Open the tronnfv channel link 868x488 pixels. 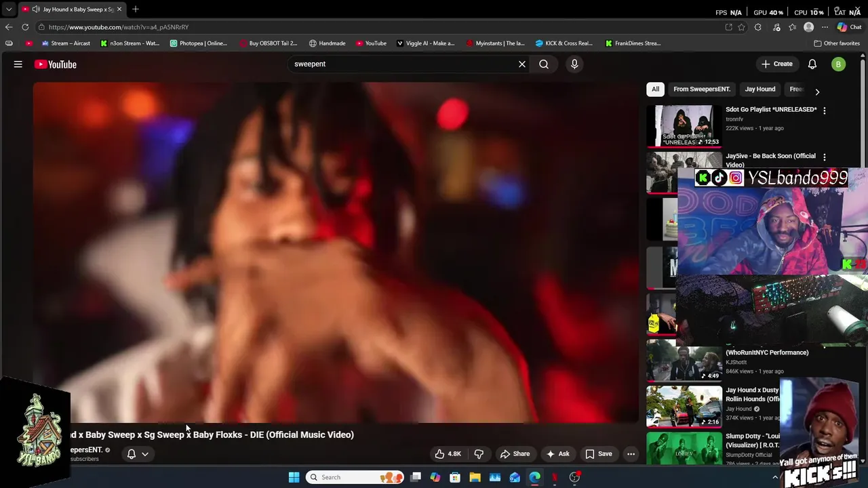pos(734,119)
